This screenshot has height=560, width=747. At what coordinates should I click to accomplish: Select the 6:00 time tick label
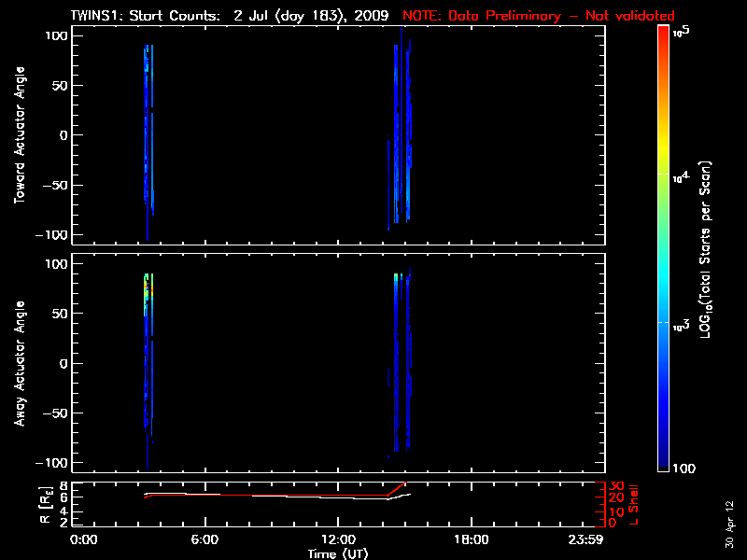pos(204,539)
